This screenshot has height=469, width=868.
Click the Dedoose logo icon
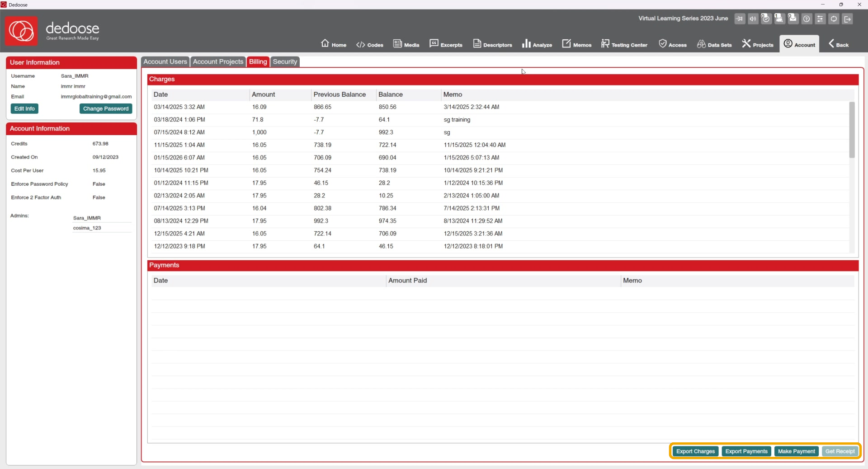click(x=21, y=31)
